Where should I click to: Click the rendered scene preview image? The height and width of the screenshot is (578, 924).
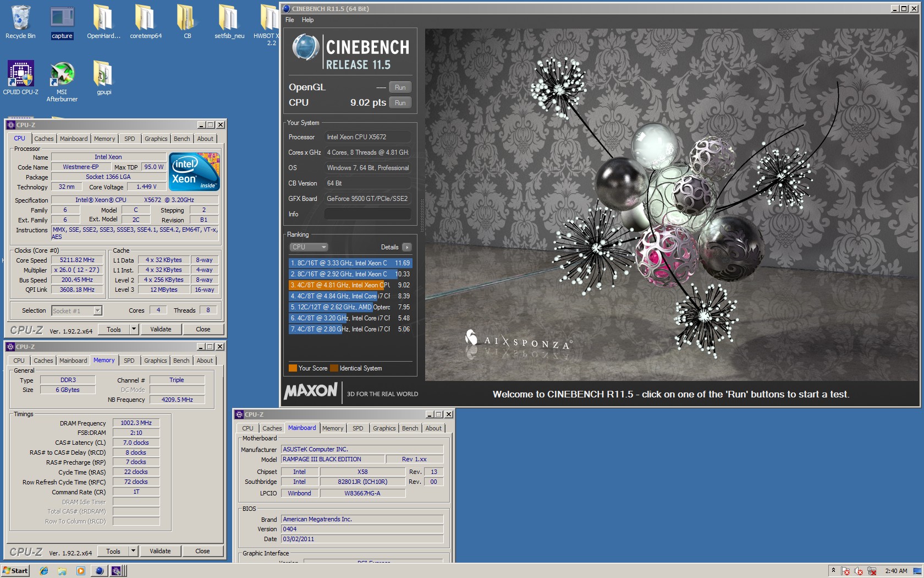coord(672,205)
